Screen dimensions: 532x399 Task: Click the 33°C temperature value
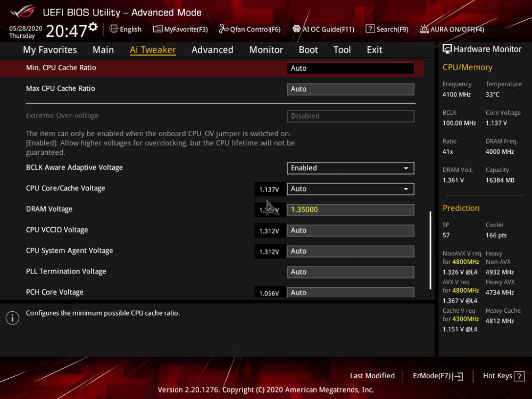pos(492,94)
